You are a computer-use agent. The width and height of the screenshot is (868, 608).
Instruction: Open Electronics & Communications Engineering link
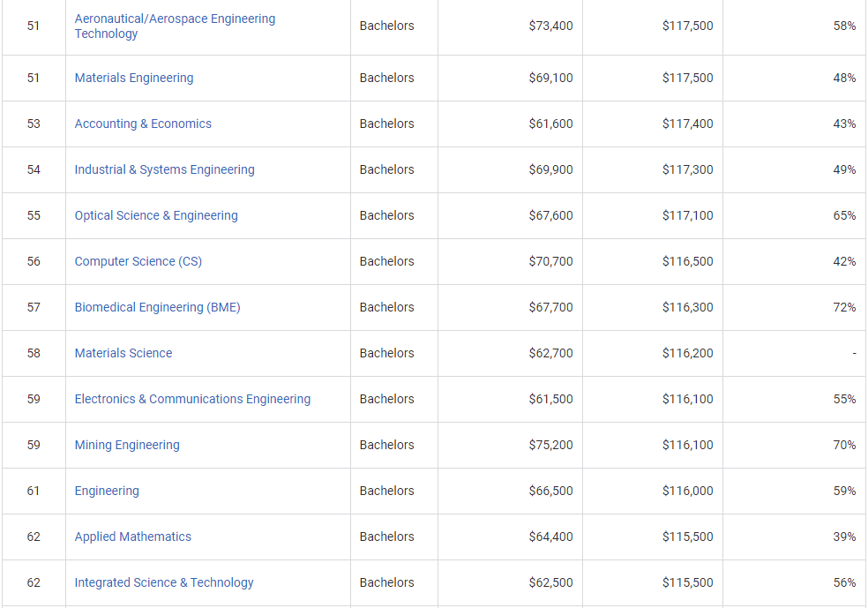pyautogui.click(x=192, y=399)
